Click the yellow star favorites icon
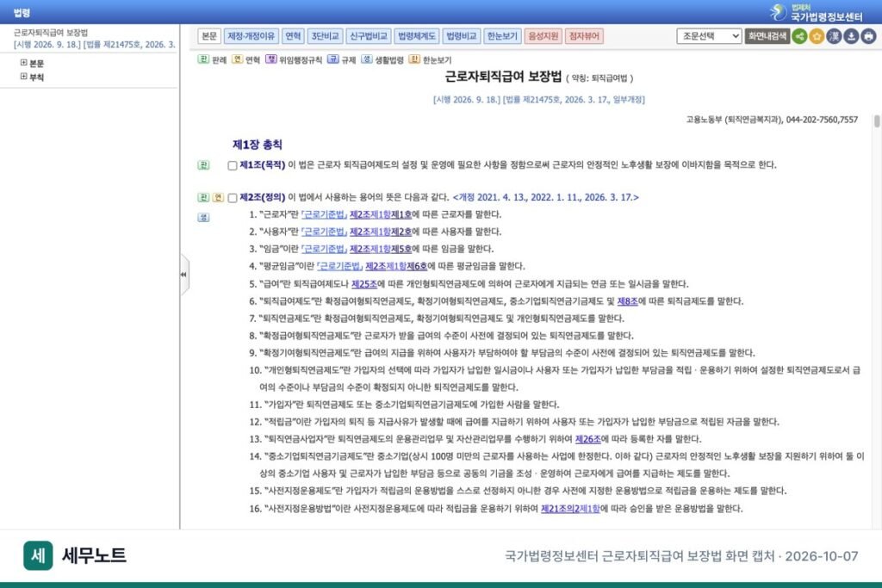Viewport: 882px width, 588px height. [x=817, y=36]
